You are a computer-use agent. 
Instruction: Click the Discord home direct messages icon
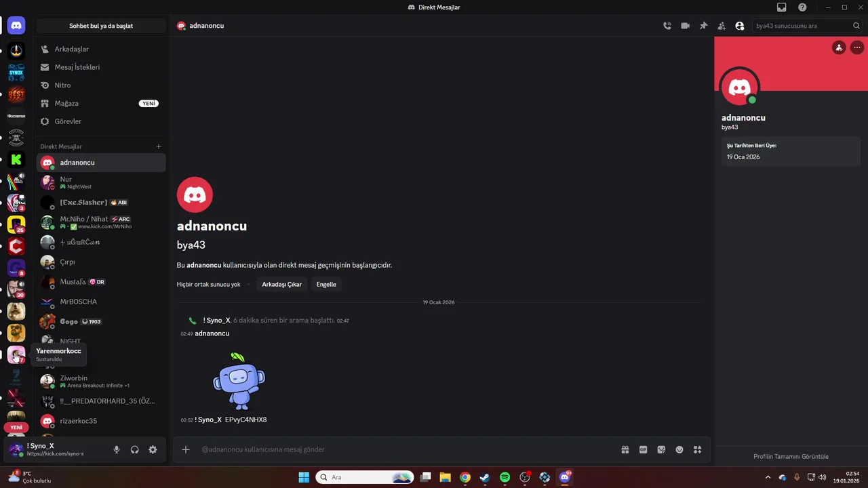point(16,26)
